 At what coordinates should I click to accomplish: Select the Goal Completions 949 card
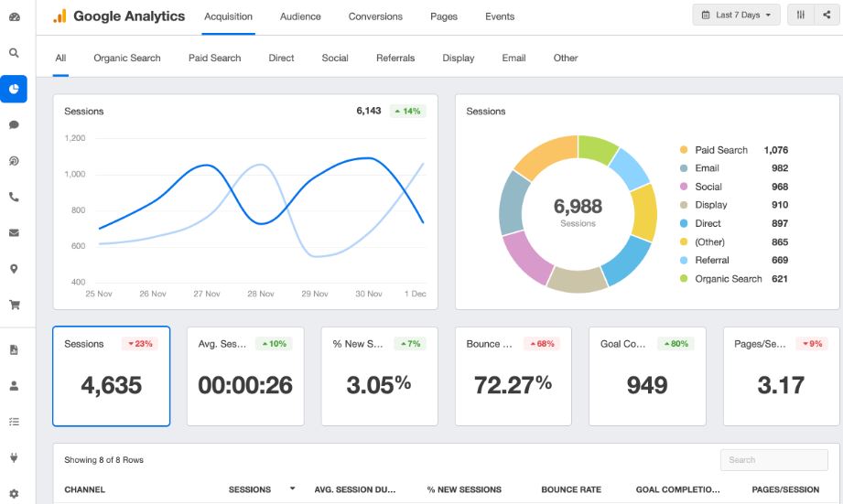click(647, 376)
